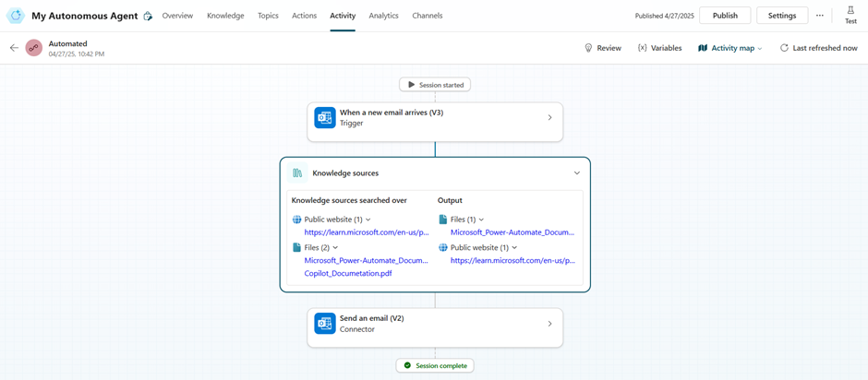Viewport: 868px width, 380px height.
Task: Open the Variables panel
Action: point(659,48)
